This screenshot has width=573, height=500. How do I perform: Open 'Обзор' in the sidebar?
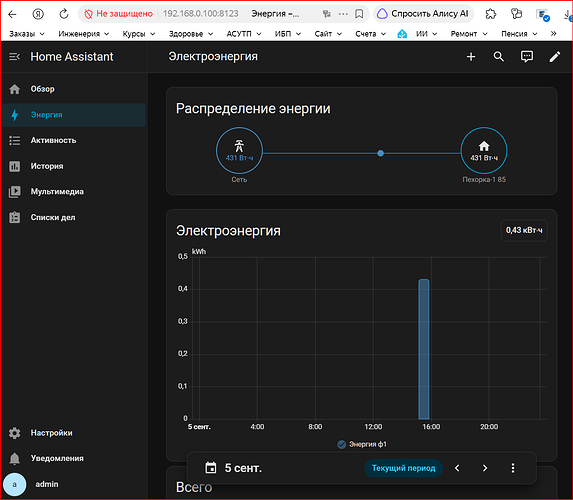[x=73, y=89]
